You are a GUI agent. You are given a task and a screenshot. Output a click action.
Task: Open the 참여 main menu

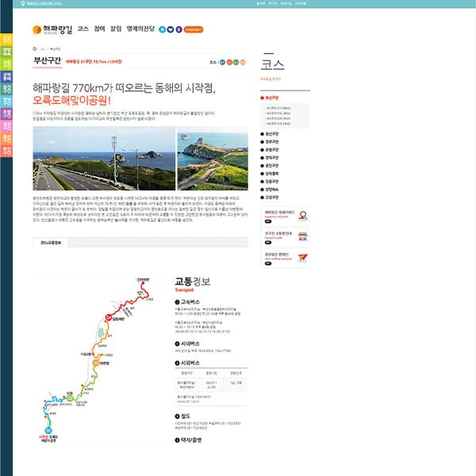pos(99,29)
